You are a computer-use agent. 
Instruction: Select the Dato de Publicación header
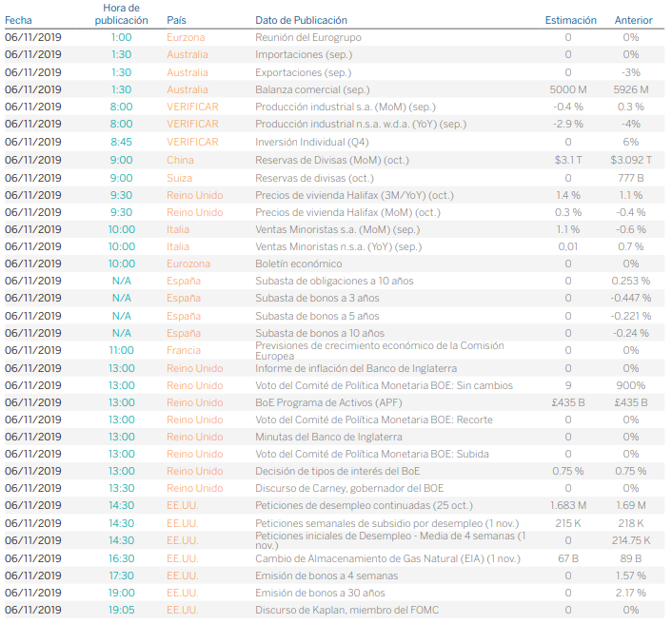301,20
